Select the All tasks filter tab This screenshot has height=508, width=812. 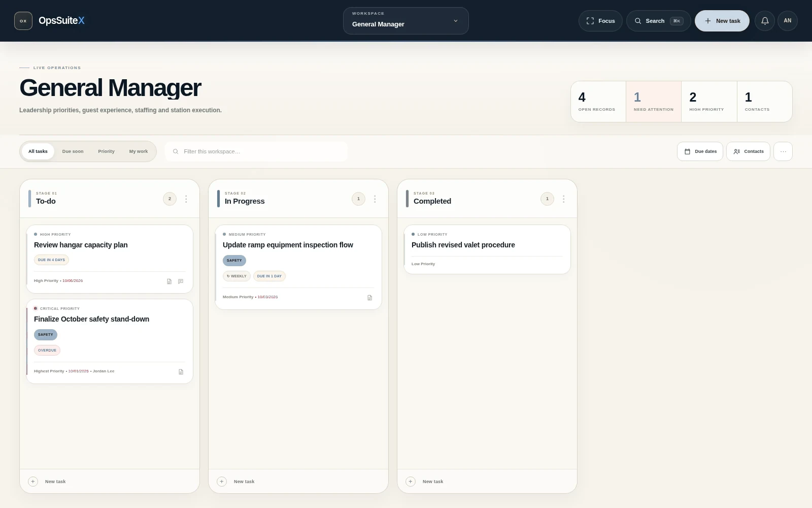(38, 151)
